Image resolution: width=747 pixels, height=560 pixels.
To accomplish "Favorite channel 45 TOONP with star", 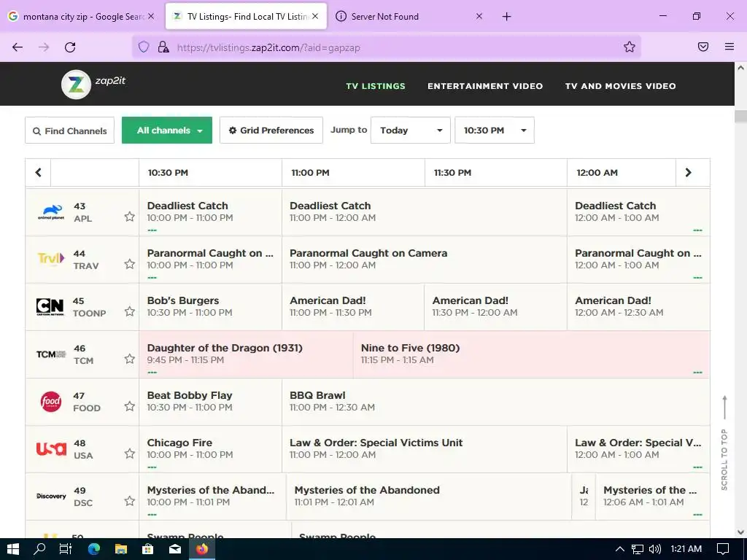I will [130, 311].
